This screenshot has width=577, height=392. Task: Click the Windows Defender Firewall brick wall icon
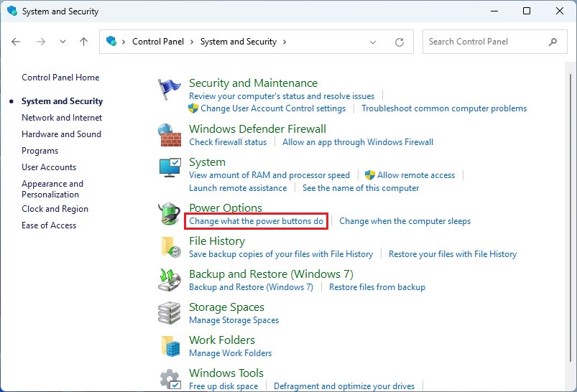coord(170,135)
